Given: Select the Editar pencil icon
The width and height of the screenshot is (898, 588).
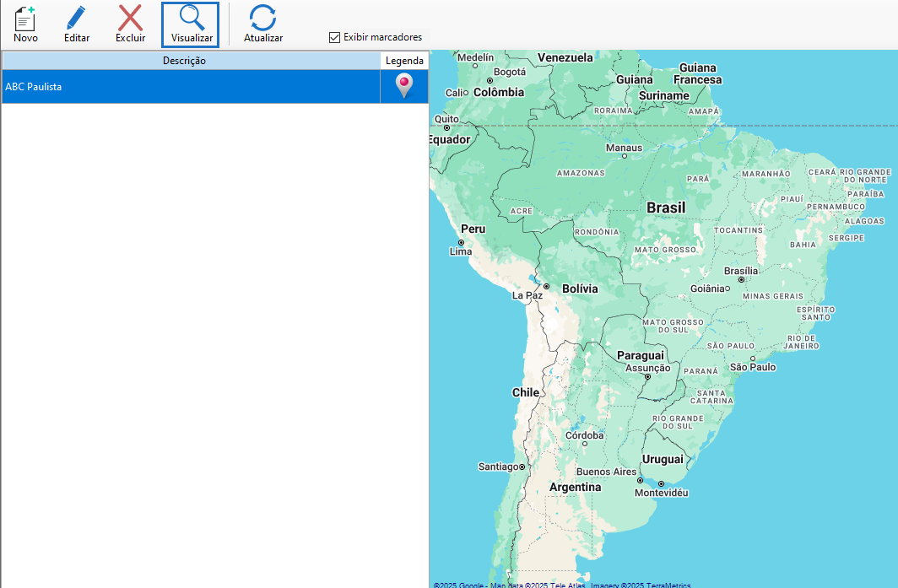Looking at the screenshot, I should [76, 23].
